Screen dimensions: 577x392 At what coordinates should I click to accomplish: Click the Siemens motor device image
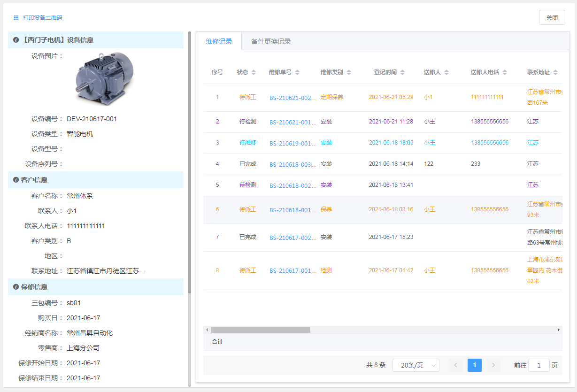point(104,78)
